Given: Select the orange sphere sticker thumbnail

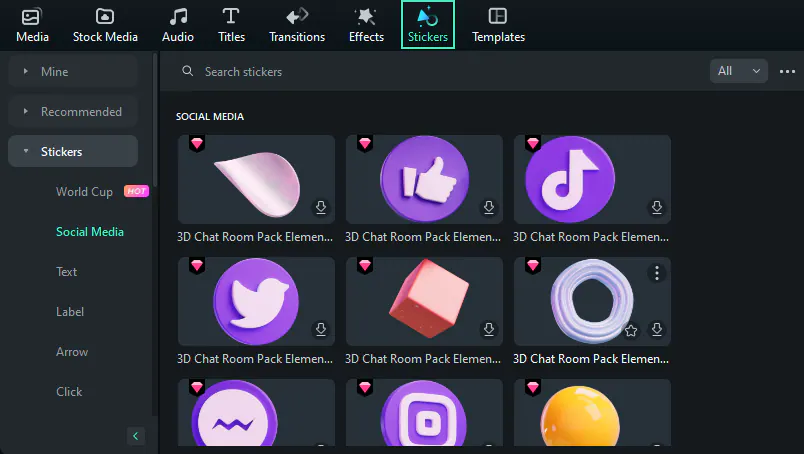Looking at the screenshot, I should [x=592, y=412].
